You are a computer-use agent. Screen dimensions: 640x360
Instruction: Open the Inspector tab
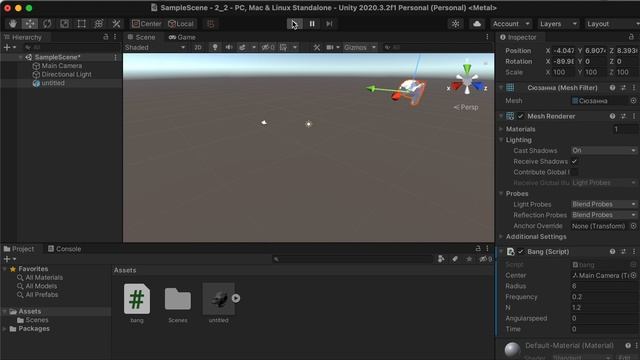tap(518, 37)
